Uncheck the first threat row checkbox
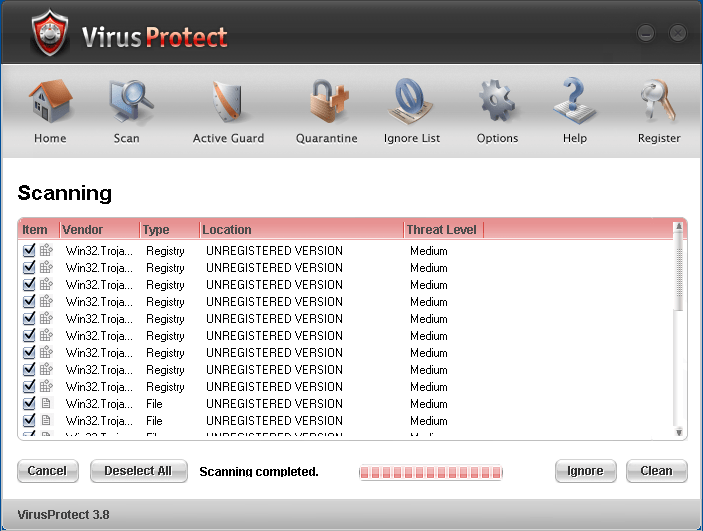This screenshot has width=703, height=531. 29,251
